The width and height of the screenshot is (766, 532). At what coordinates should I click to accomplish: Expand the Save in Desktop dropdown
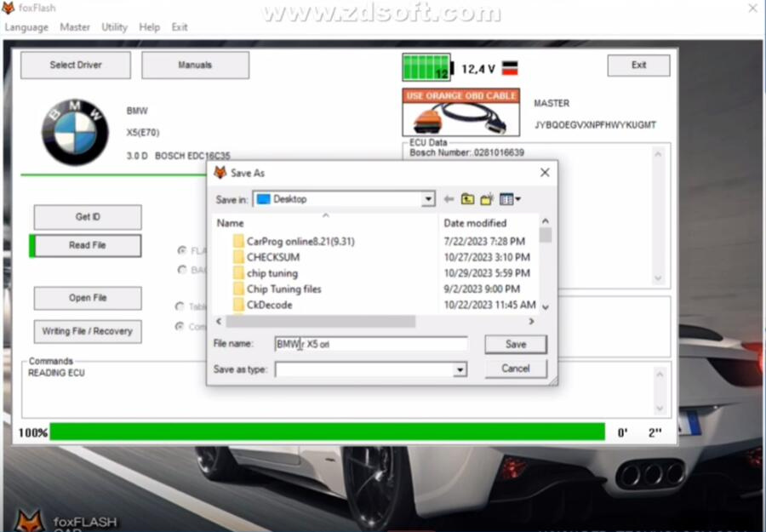click(428, 199)
